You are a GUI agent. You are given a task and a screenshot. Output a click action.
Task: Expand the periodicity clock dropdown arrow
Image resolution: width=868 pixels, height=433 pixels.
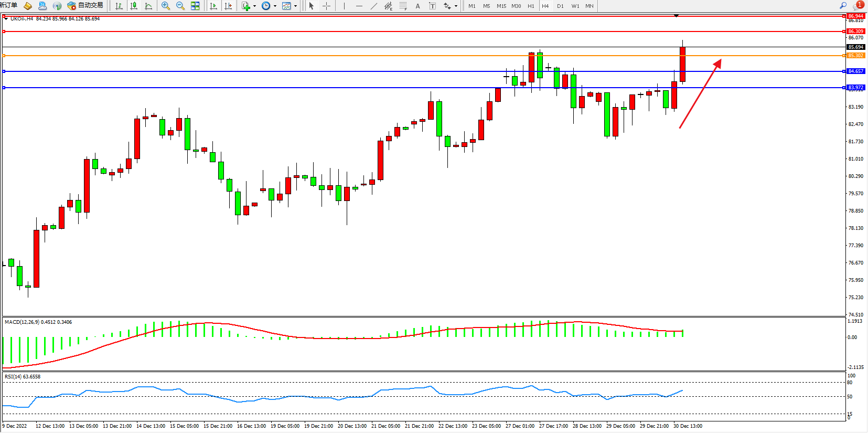pos(275,6)
